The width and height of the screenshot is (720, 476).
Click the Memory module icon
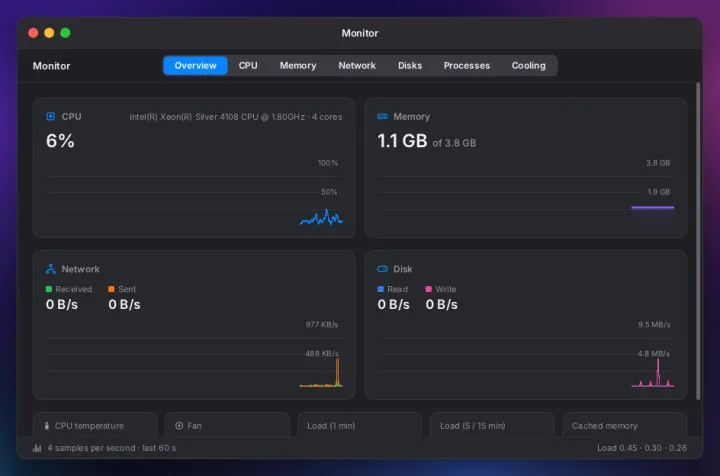click(x=382, y=117)
